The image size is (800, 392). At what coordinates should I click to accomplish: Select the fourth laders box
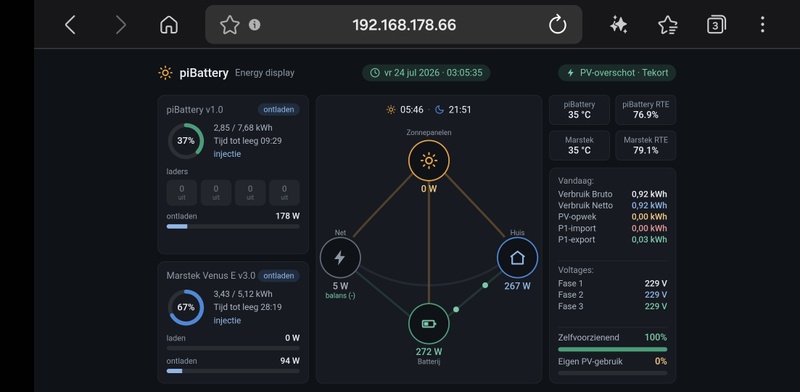tap(284, 192)
